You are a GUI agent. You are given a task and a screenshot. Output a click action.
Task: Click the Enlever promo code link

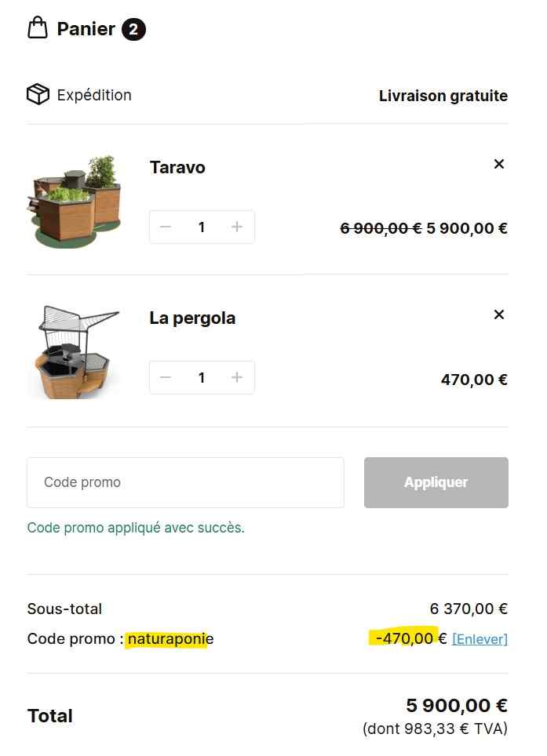click(480, 639)
